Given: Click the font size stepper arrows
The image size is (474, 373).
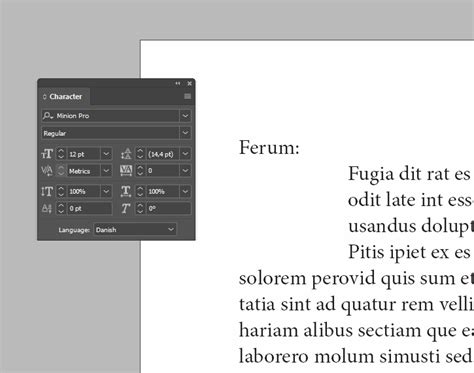Looking at the screenshot, I should pyautogui.click(x=61, y=154).
